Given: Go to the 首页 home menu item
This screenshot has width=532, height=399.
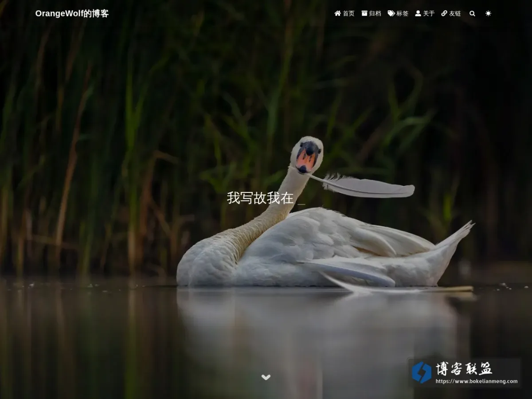Looking at the screenshot, I should tap(344, 13).
